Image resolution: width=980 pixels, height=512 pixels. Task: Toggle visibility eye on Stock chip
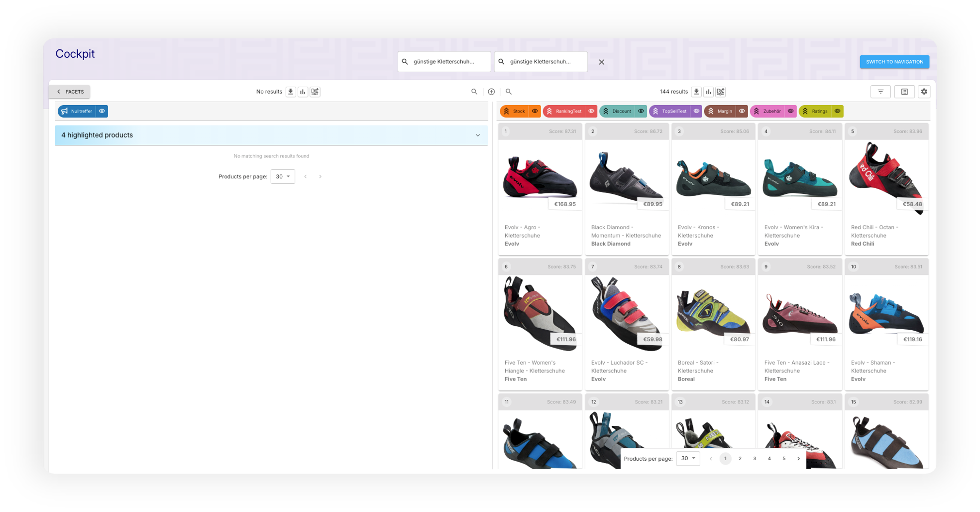pos(535,111)
